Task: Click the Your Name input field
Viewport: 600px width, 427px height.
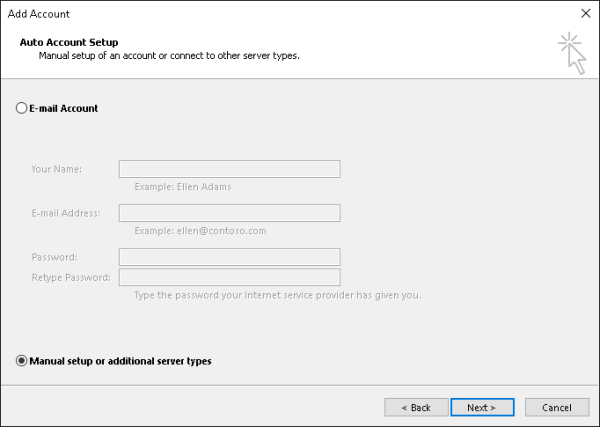Action: (229, 169)
